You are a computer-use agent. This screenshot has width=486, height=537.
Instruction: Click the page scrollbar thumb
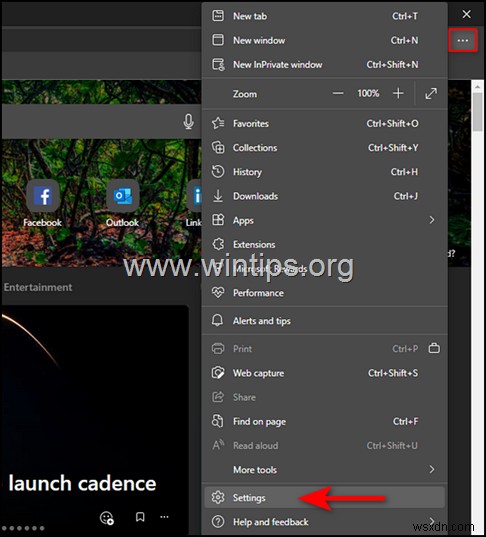tap(477, 112)
